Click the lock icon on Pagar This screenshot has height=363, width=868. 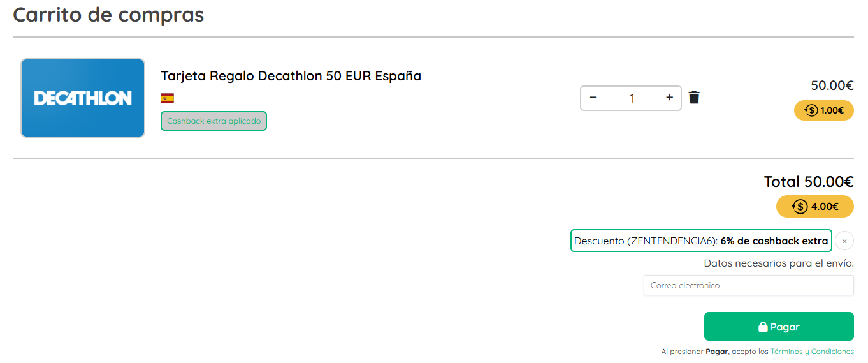pos(762,327)
